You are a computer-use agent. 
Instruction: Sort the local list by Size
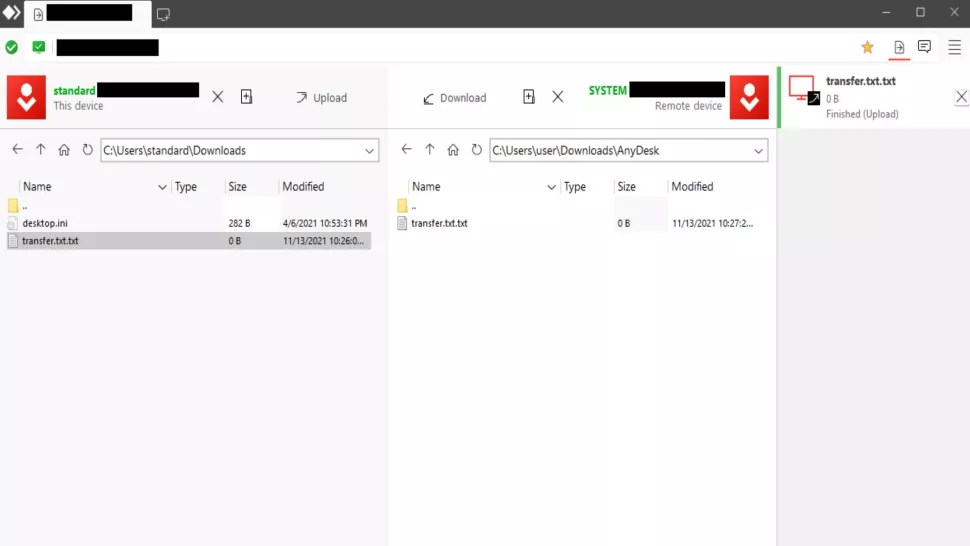pyautogui.click(x=238, y=187)
